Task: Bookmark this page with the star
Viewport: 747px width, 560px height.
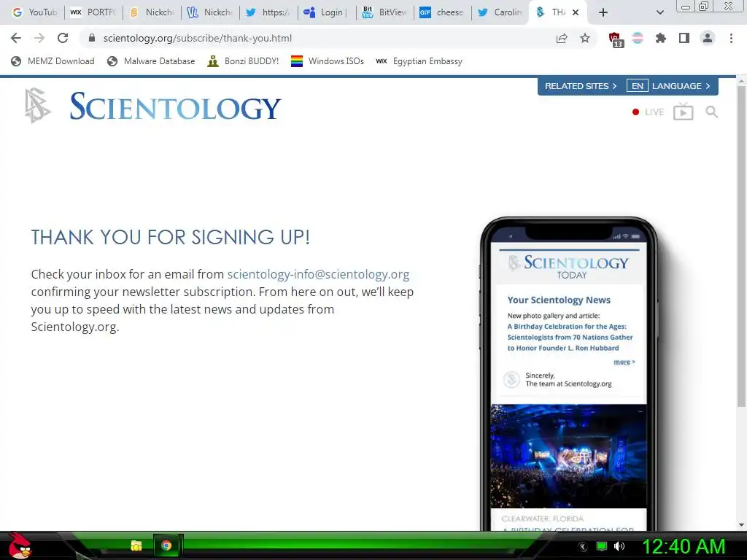Action: (x=585, y=38)
